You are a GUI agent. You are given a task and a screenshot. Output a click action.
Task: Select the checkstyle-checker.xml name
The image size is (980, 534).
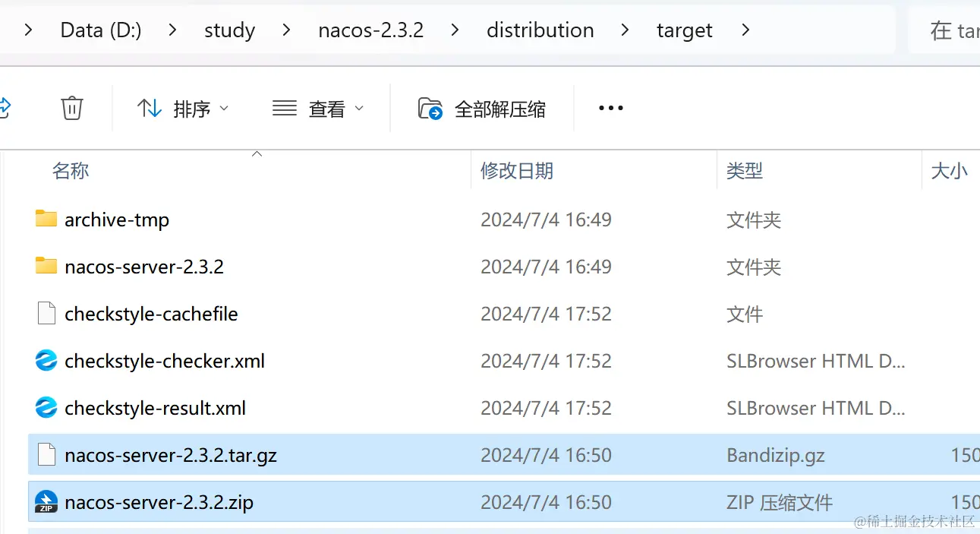coord(165,362)
